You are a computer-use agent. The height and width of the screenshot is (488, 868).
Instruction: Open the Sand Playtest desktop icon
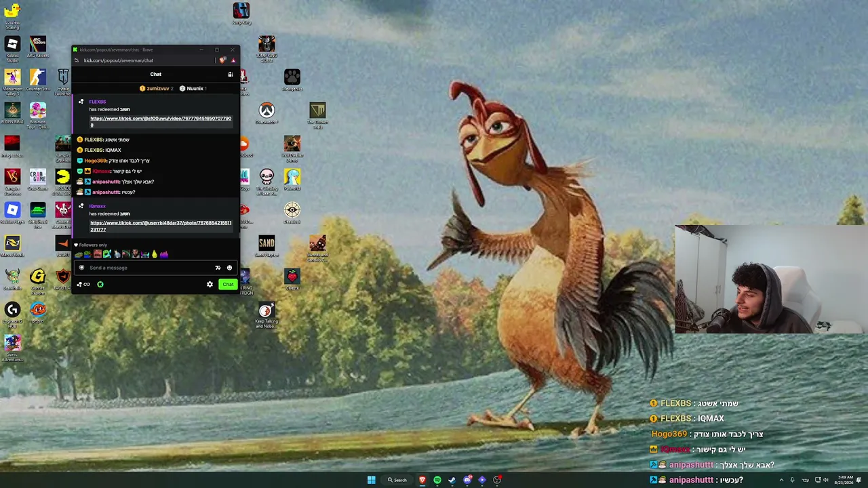pyautogui.click(x=267, y=246)
